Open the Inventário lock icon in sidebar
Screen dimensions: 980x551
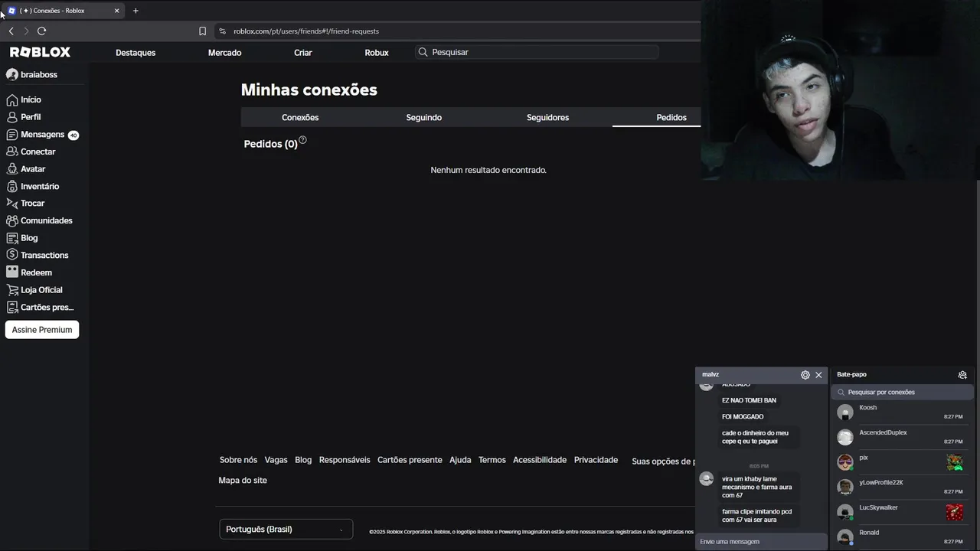(x=11, y=186)
